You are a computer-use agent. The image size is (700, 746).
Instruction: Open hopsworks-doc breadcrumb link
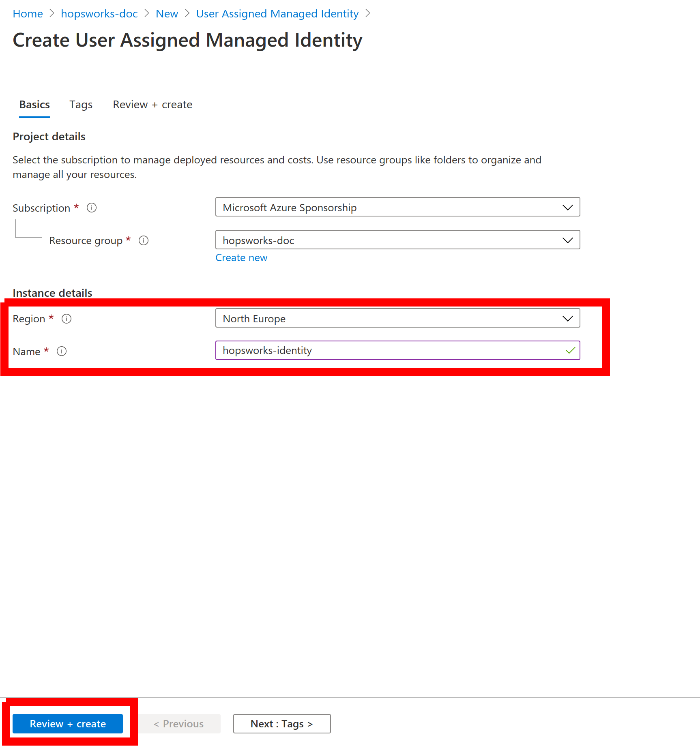click(99, 14)
